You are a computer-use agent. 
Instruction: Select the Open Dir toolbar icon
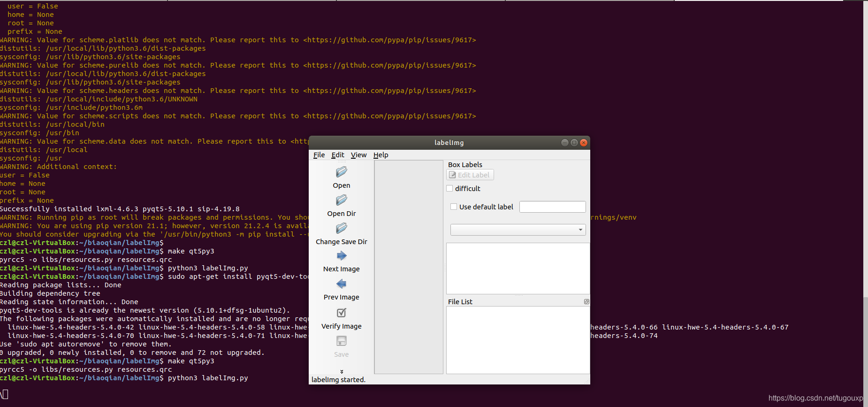click(x=342, y=200)
